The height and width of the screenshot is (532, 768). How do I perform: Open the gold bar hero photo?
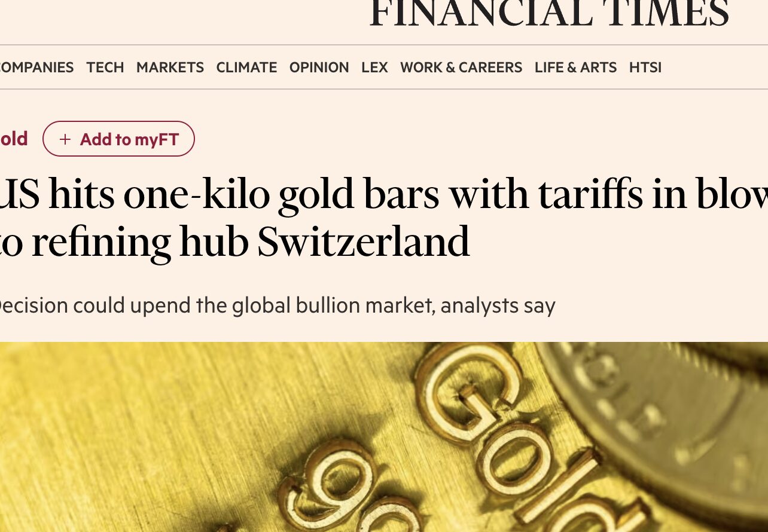click(384, 437)
